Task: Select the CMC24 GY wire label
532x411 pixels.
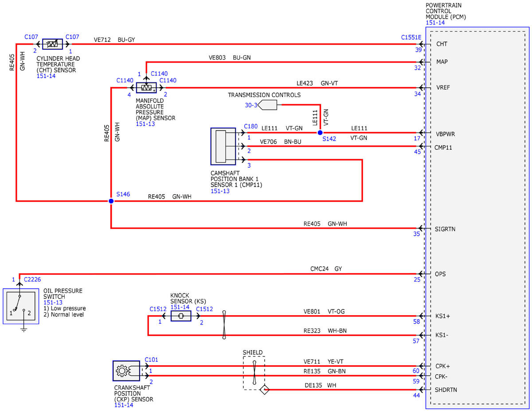Action: (x=326, y=269)
